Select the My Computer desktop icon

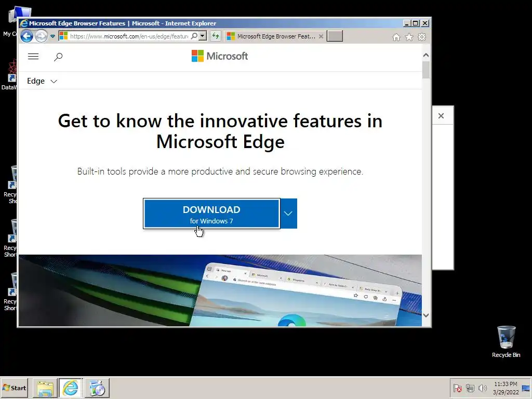pyautogui.click(x=9, y=21)
